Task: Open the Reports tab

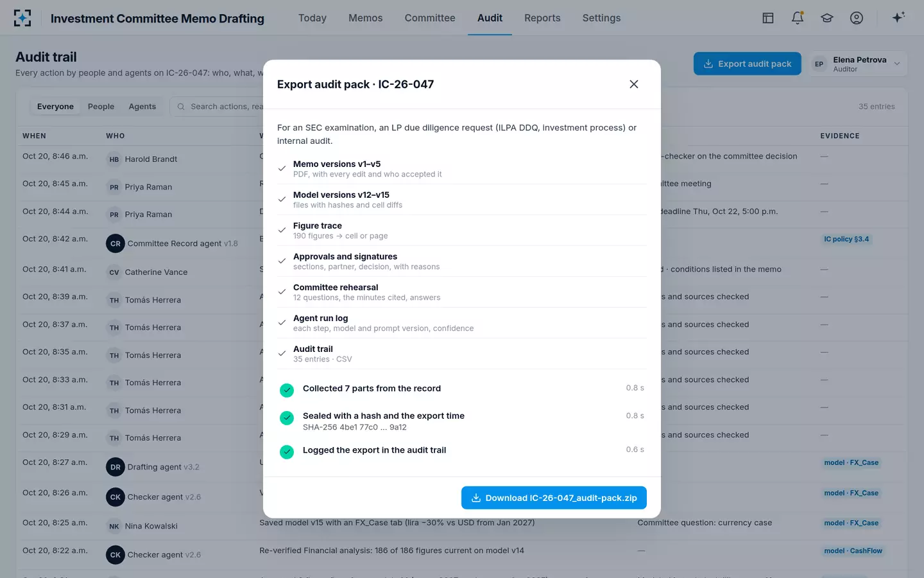Action: click(542, 18)
